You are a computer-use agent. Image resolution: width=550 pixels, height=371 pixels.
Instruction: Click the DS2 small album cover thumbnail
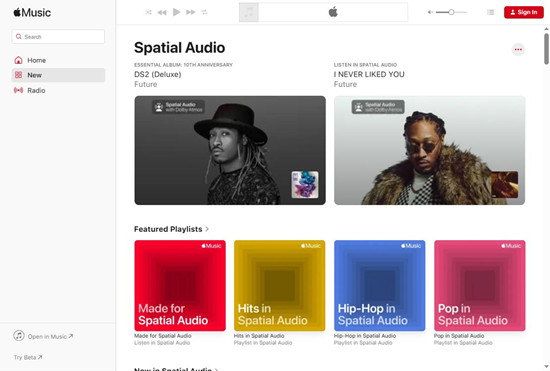click(x=305, y=184)
